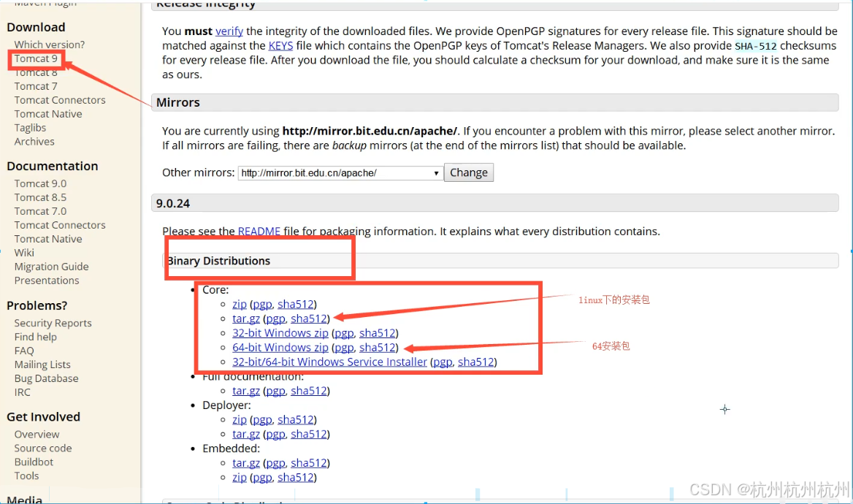Open the Find help link
Screen dimensions: 853x504
[35, 337]
